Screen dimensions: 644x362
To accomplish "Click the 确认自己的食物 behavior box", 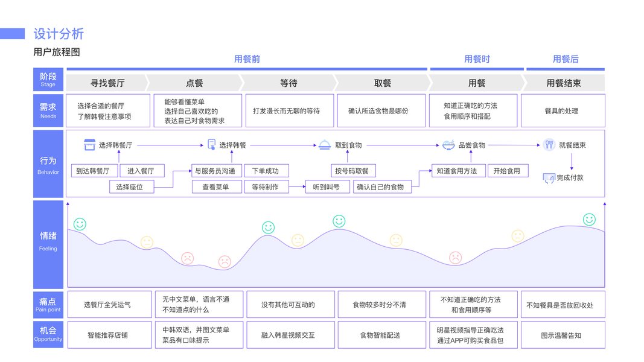I will pyautogui.click(x=383, y=187).
